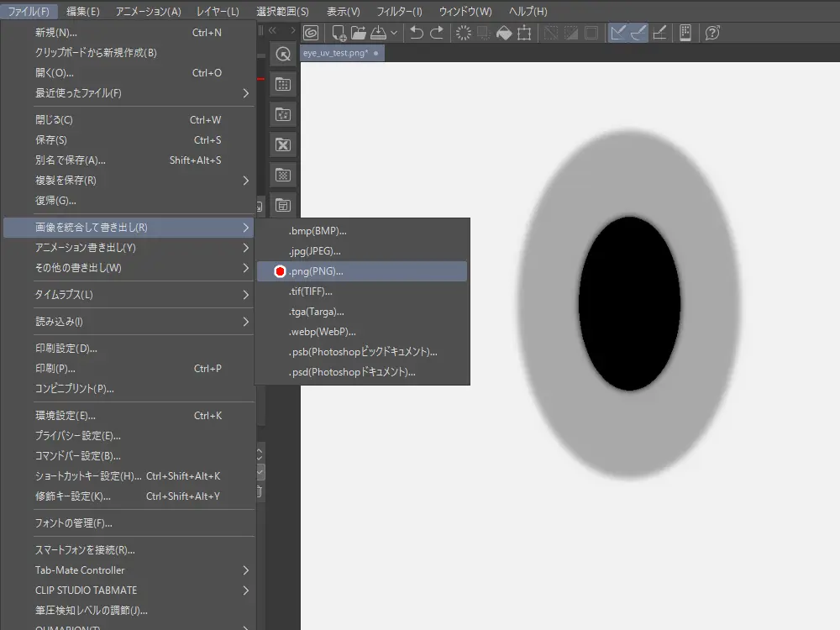Open dropdown arrow next to Save icon
The height and width of the screenshot is (630, 840).
394,34
